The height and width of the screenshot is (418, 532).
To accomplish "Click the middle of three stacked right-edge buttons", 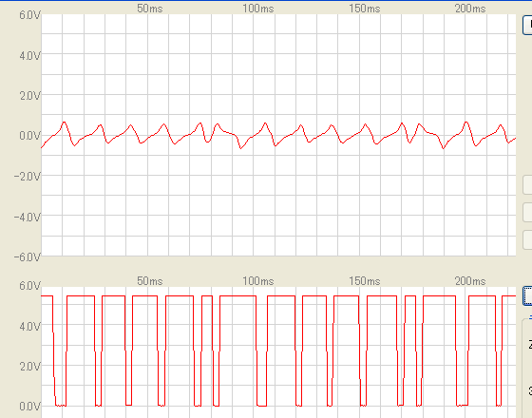I will pos(527,213).
